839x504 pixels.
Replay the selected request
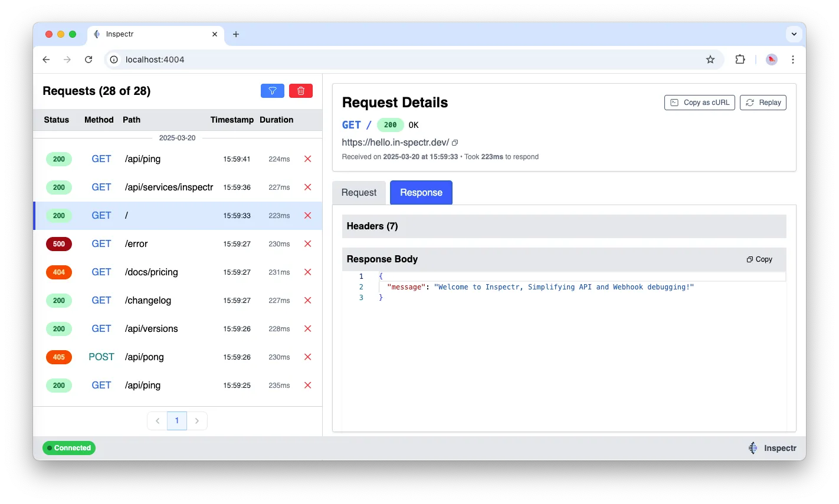click(x=763, y=102)
